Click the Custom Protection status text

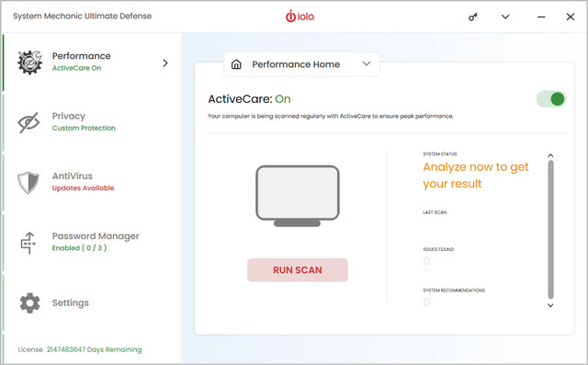pyautogui.click(x=84, y=128)
